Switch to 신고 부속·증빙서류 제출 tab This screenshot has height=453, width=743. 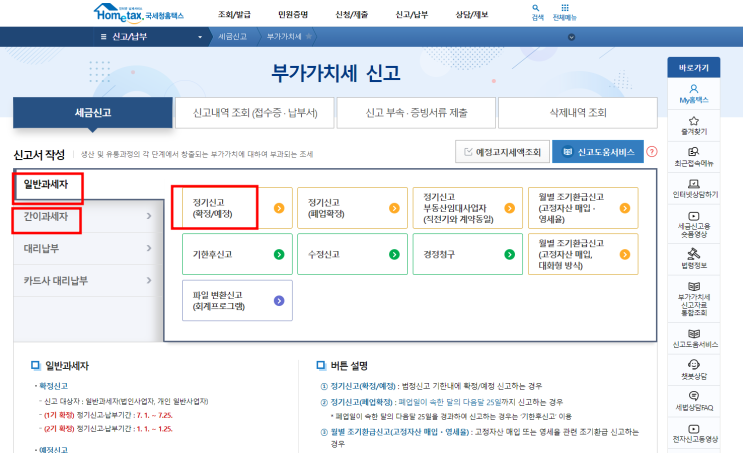coord(416,113)
